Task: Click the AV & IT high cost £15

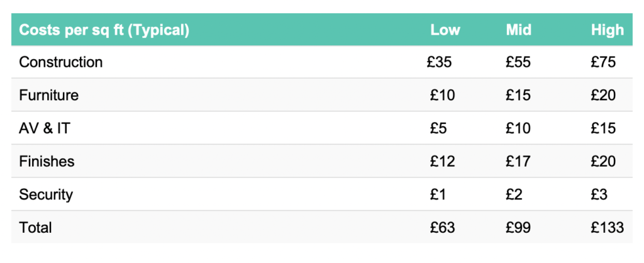Action: [x=603, y=128]
